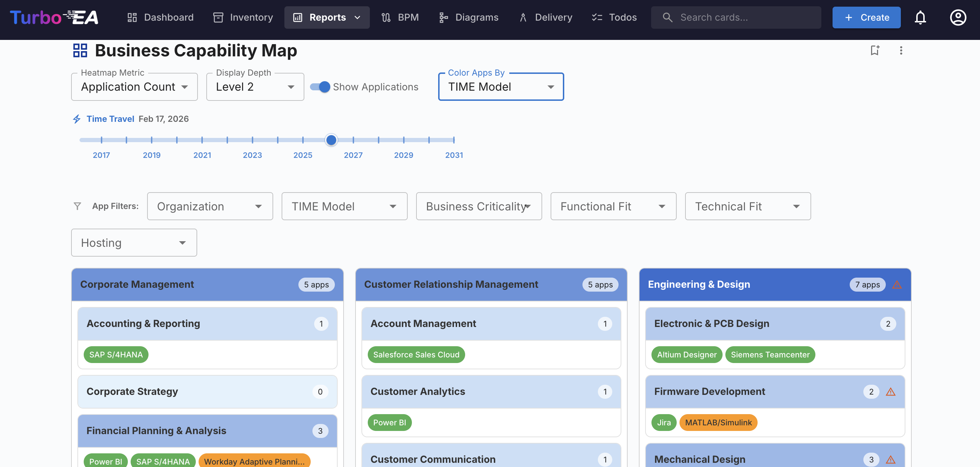Expand the Display Depth dropdown
Viewport: 980px width, 467px height.
coord(255,87)
